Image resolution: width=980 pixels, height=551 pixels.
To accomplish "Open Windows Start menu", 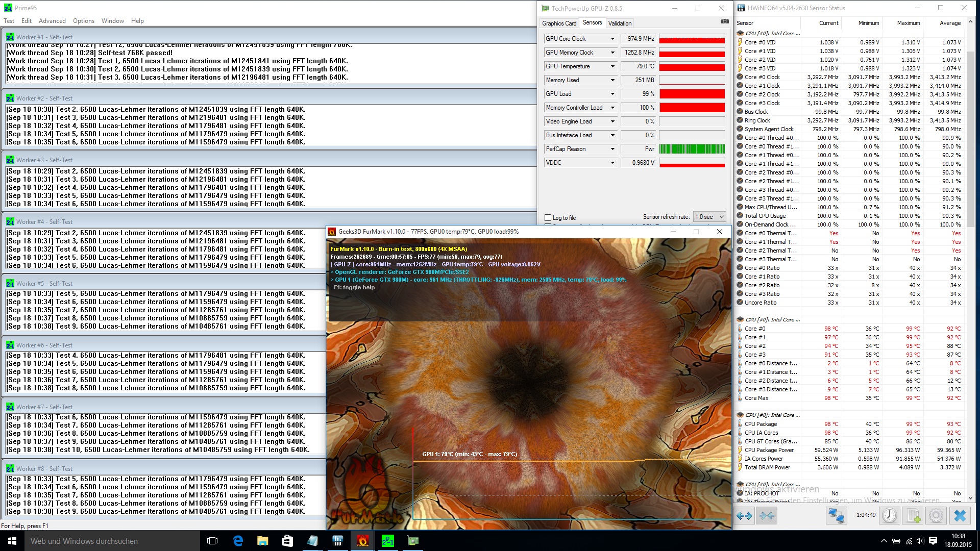I will 12,541.
